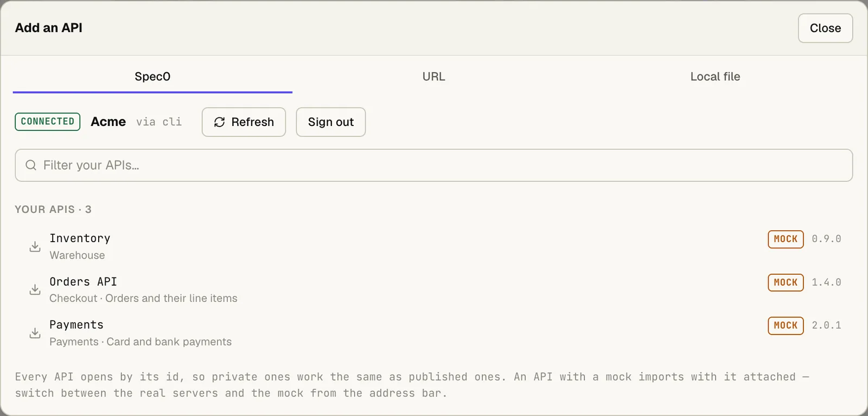
Task: Click version 0.9.0 of Inventory
Action: tap(826, 239)
